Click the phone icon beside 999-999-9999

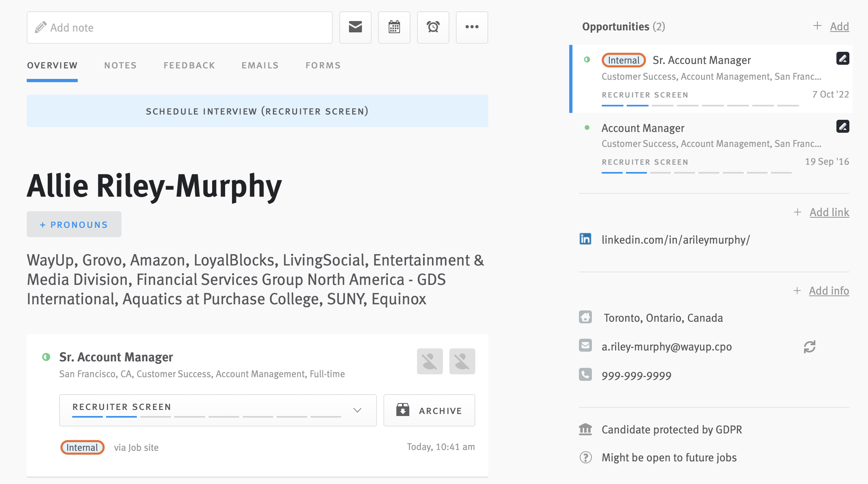pos(585,375)
